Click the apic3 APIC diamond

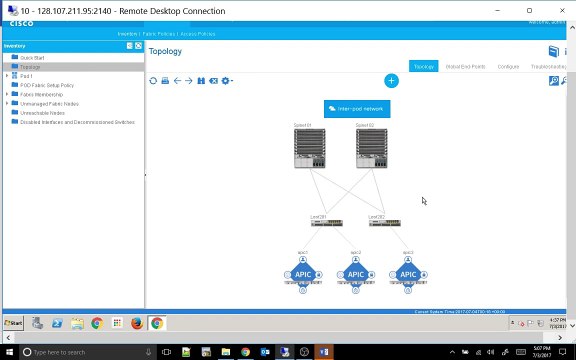408,275
